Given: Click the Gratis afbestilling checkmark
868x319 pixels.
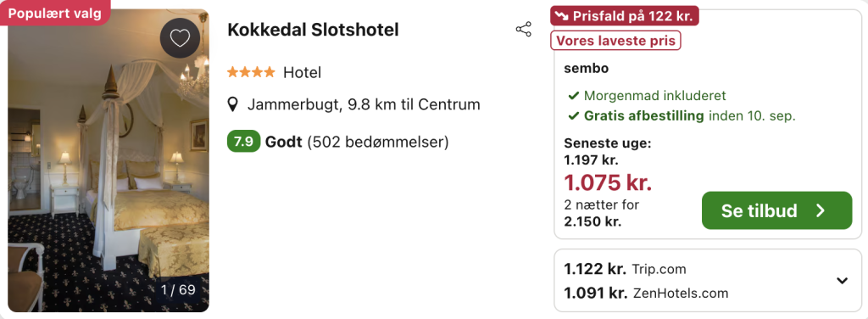Looking at the screenshot, I should click(x=574, y=116).
